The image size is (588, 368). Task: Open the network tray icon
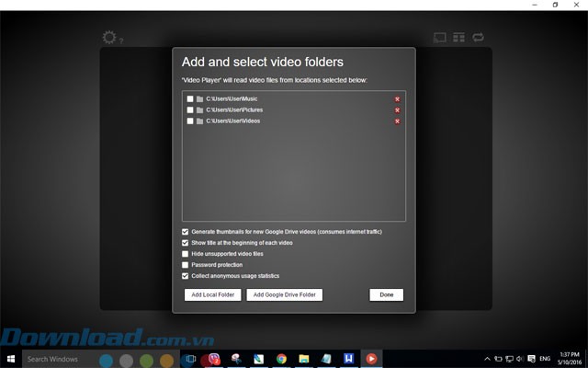[509, 359]
